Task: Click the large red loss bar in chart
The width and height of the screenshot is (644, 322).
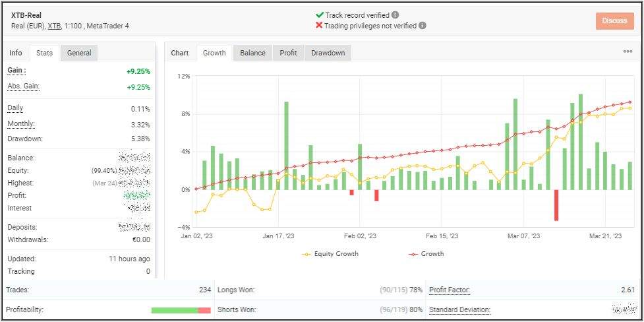Action: pos(556,205)
